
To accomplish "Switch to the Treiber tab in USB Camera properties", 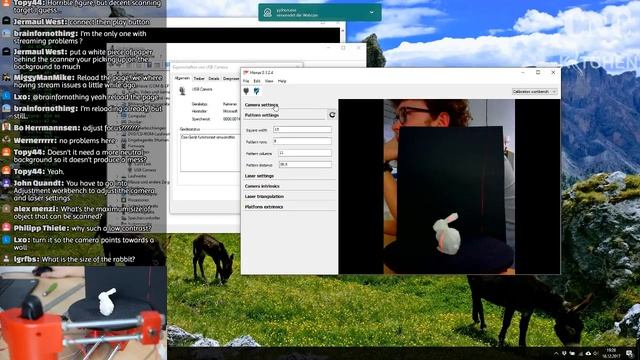I will coord(199,78).
